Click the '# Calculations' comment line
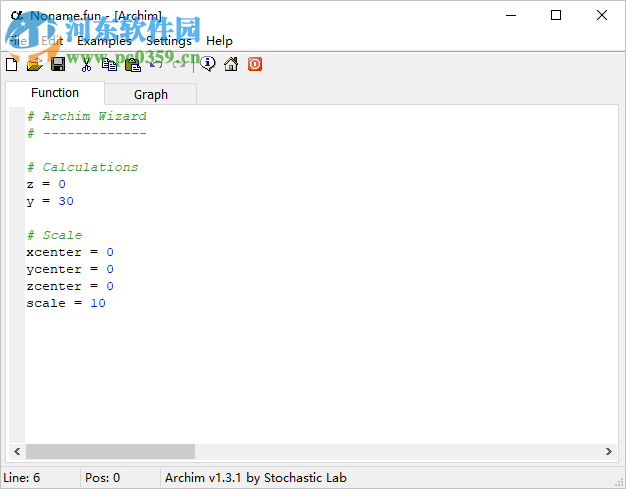 tap(83, 167)
